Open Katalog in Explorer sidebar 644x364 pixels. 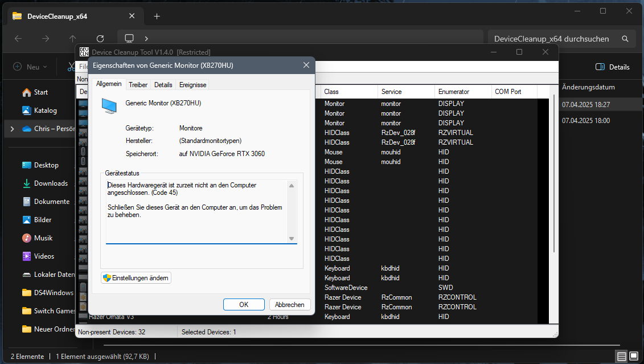(40, 111)
